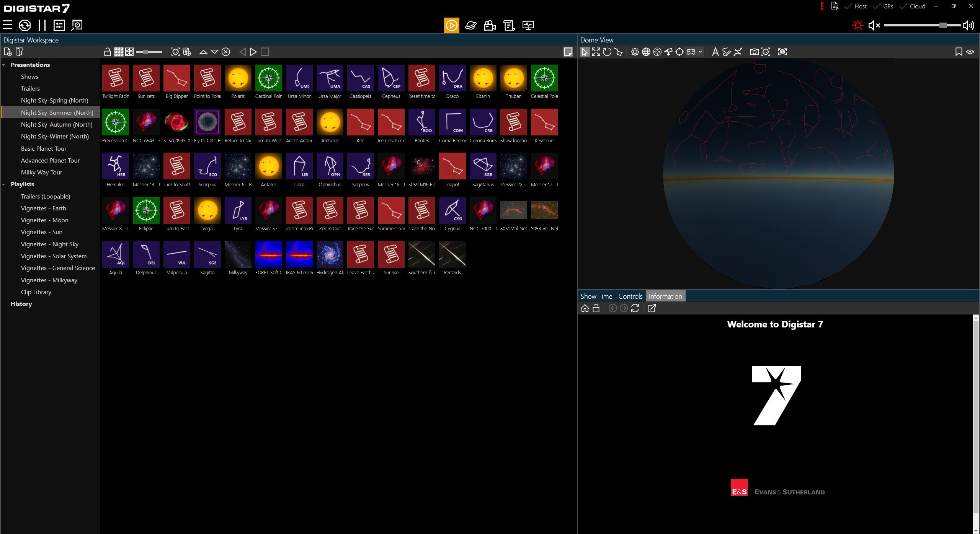Click the bookmark icon in Dome View
Image resolution: width=980 pixels, height=534 pixels.
(x=959, y=52)
